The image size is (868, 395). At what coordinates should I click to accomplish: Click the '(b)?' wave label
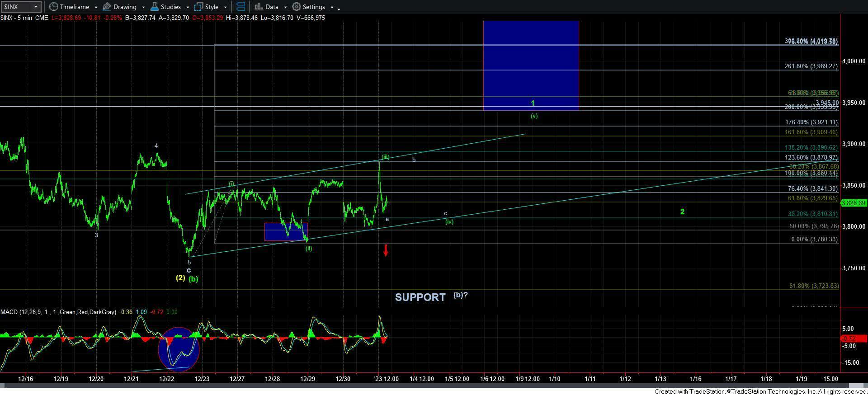[461, 295]
